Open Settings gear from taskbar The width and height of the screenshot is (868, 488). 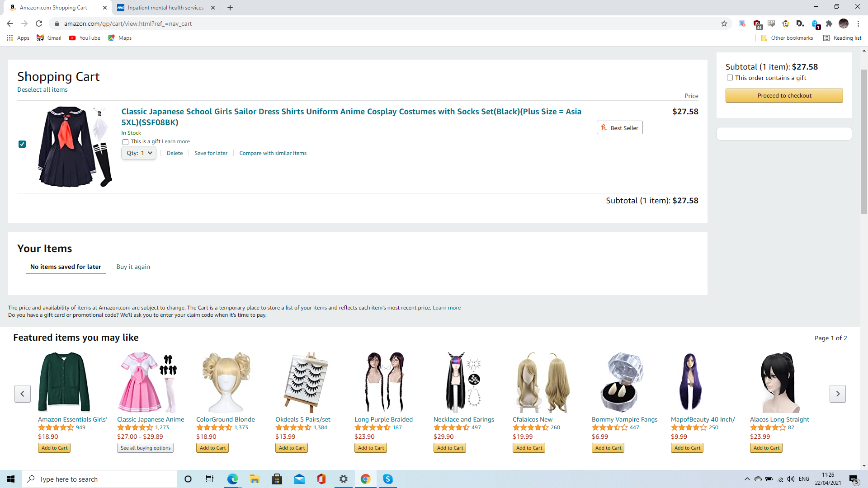pyautogui.click(x=344, y=479)
